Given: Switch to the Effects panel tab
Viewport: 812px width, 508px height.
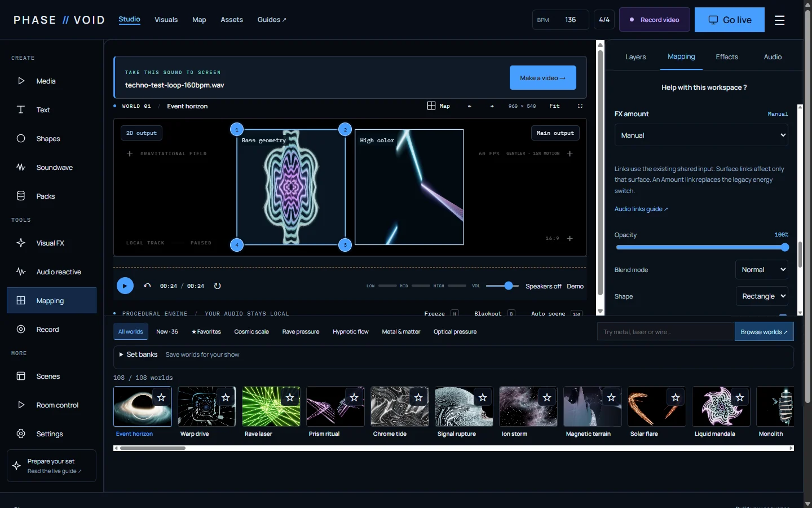Looking at the screenshot, I should pos(727,57).
